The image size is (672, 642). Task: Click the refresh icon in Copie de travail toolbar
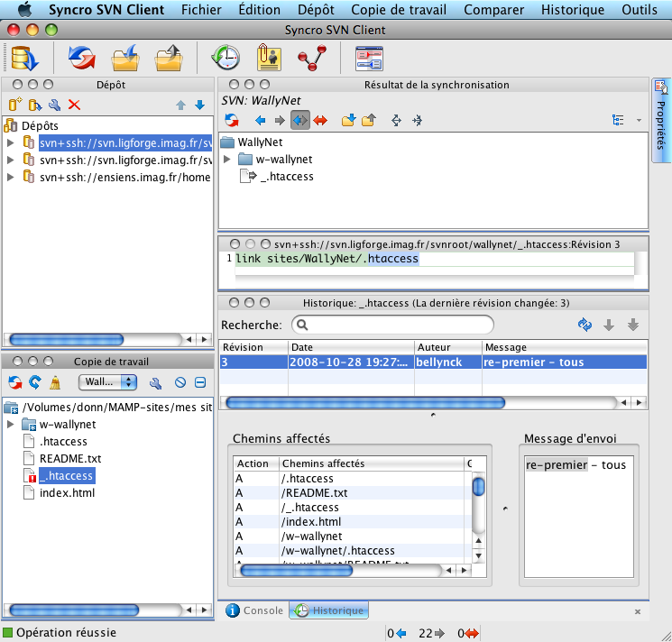click(35, 382)
